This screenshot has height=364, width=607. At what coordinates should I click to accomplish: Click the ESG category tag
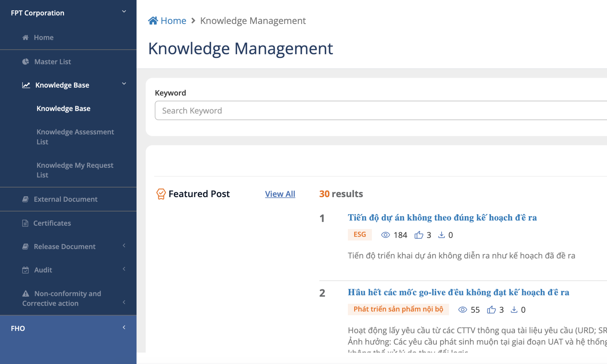[x=360, y=234]
